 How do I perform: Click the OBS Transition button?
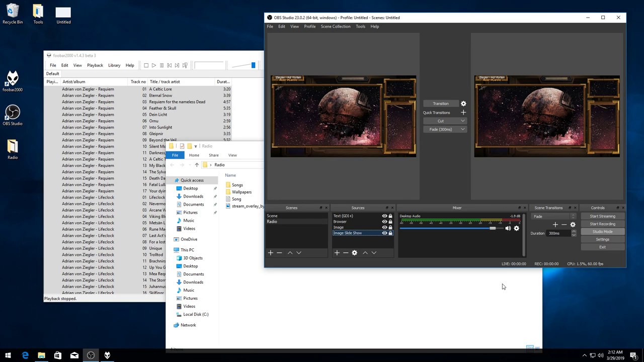[x=441, y=104]
